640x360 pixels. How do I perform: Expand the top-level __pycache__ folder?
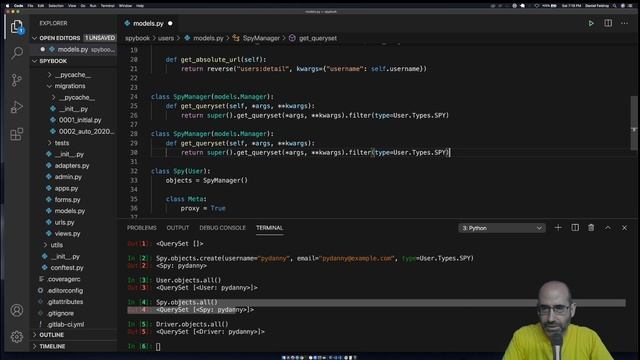click(73, 75)
